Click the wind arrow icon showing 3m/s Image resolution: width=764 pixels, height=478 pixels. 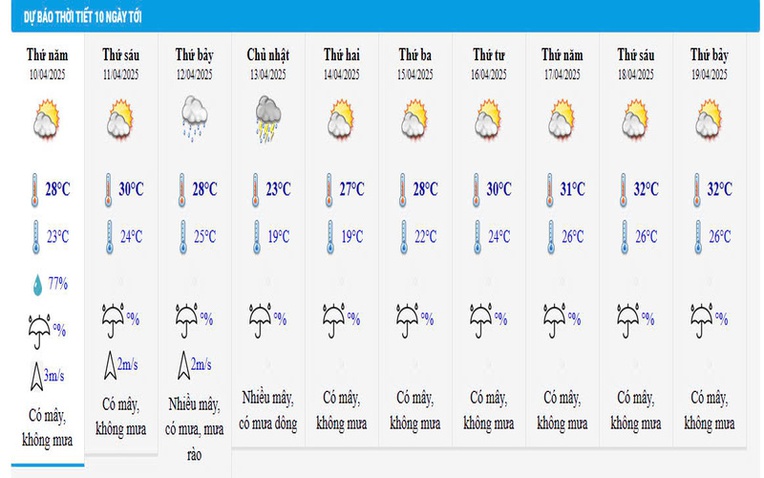(x=36, y=376)
